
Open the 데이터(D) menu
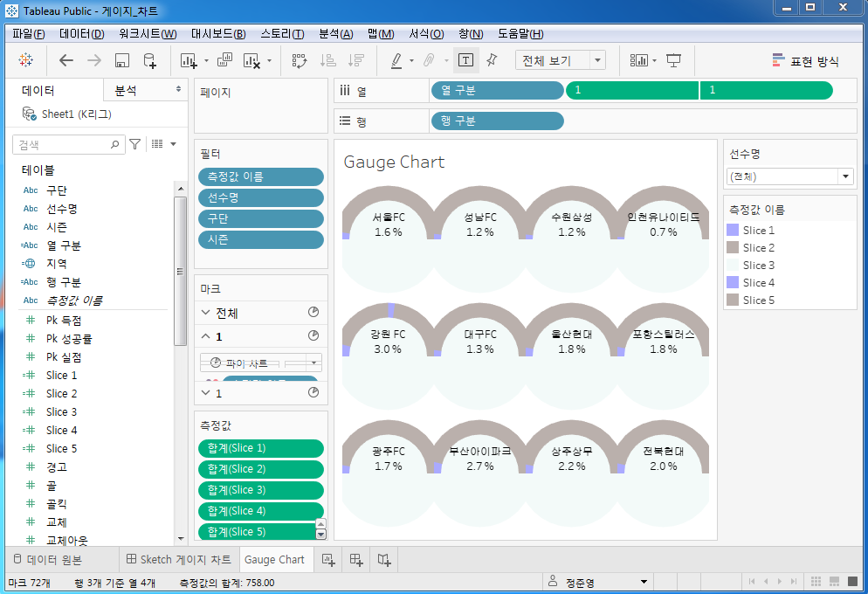82,34
